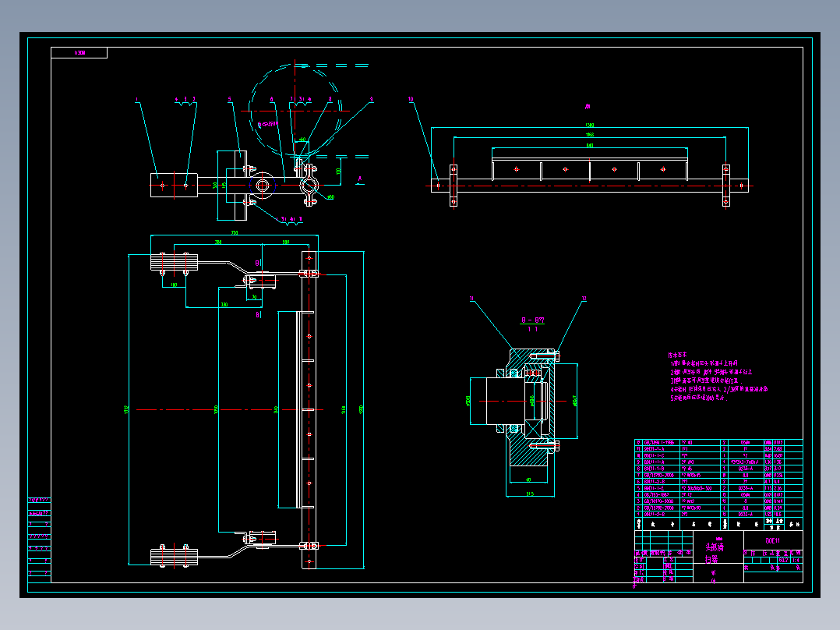Click the 180 dimension under upper bracket
The height and width of the screenshot is (630, 840).
pos(174,285)
